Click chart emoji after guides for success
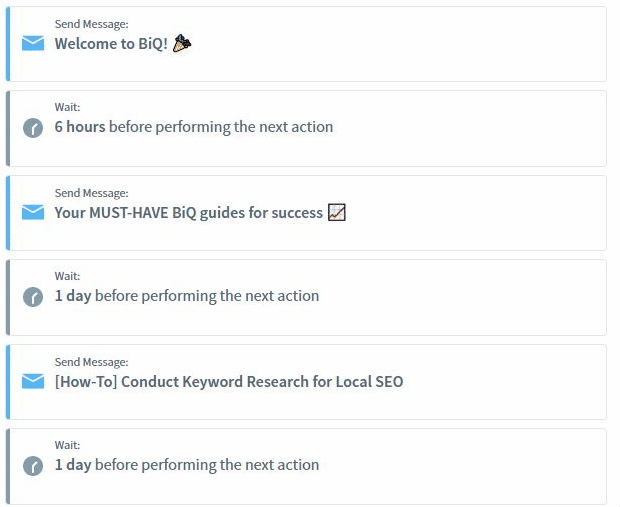 (x=337, y=212)
